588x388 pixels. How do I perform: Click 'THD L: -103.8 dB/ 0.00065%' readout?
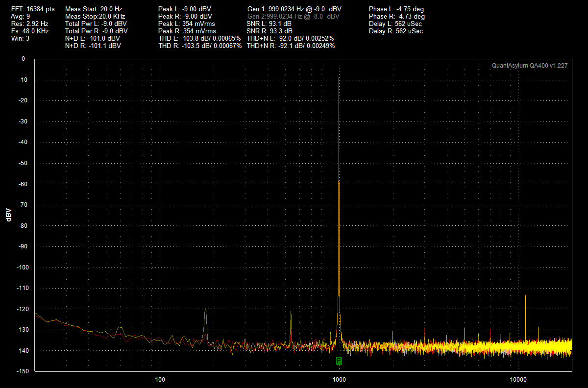(x=199, y=38)
